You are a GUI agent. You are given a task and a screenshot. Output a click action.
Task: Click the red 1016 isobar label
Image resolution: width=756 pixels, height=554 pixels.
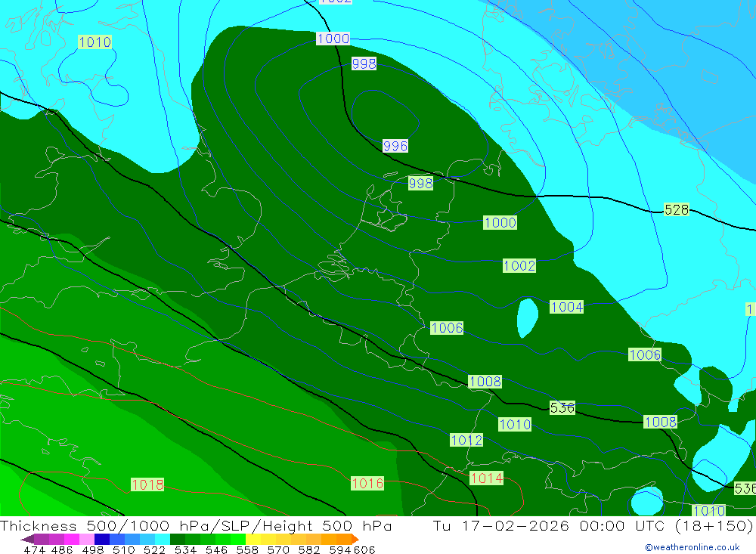click(367, 484)
